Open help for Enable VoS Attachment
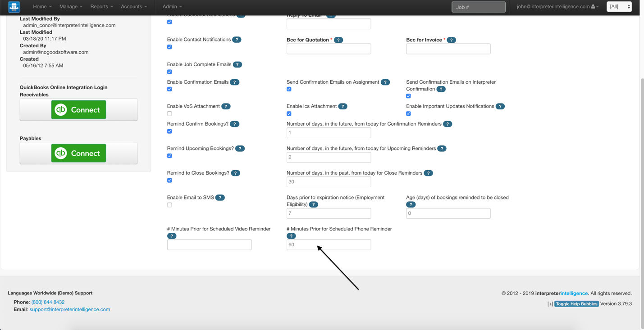644x330 pixels. [x=226, y=106]
